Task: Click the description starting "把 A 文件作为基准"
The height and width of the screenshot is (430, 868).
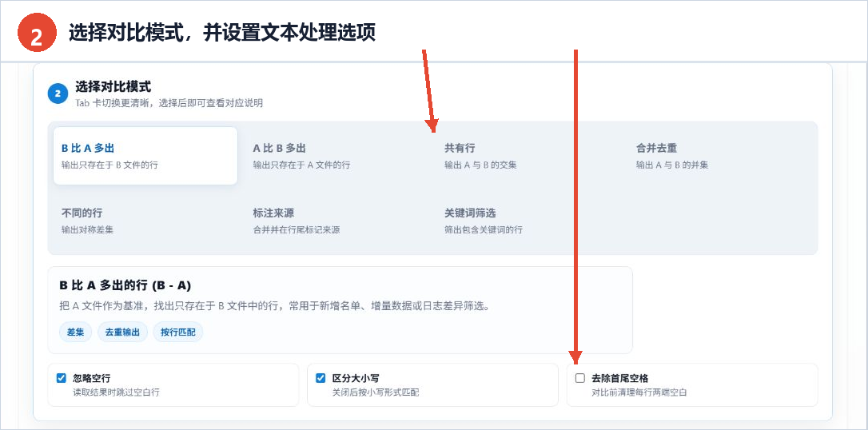Action: point(274,306)
